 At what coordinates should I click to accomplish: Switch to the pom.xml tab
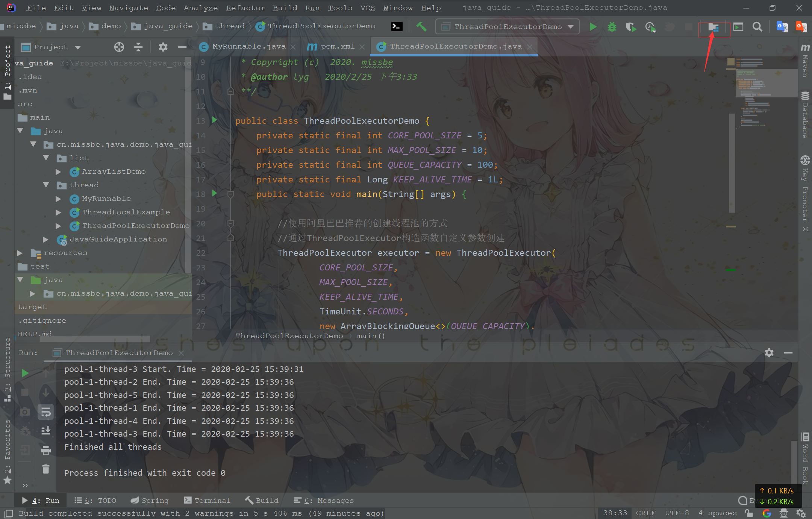point(337,46)
